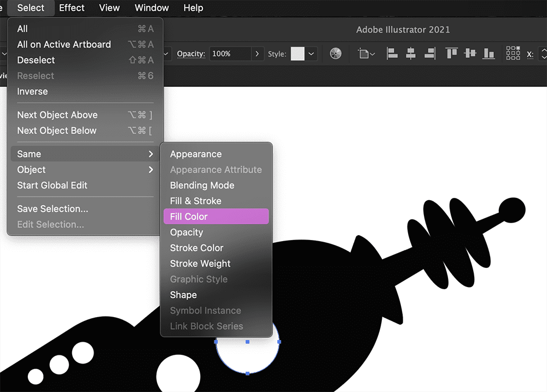Click Horizontal Align Left icon
Viewport: 547px width, 392px height.
[392, 54]
